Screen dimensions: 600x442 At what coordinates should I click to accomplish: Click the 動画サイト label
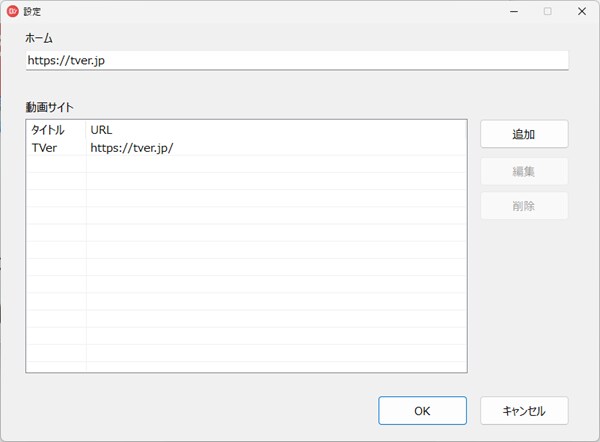pos(50,107)
